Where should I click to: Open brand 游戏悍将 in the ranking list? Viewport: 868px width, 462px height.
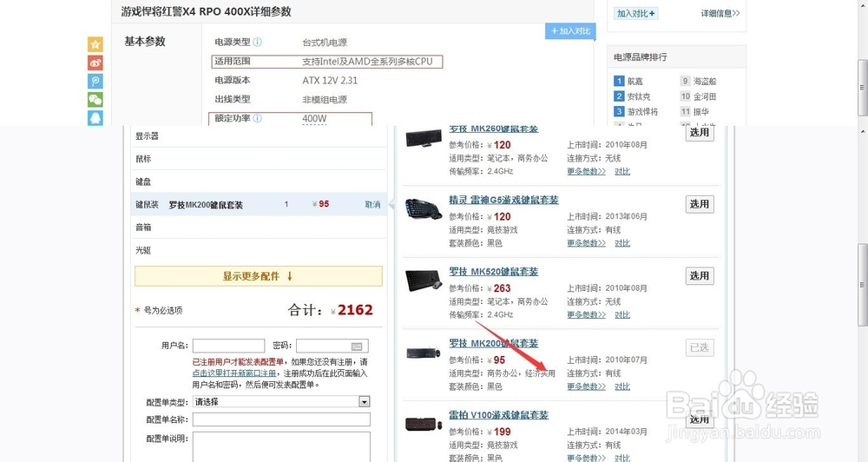(x=642, y=111)
